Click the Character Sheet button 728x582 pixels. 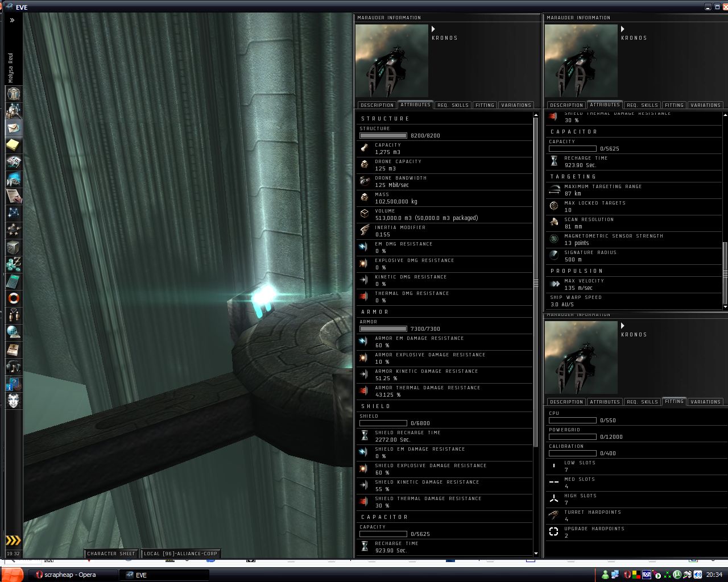point(111,554)
